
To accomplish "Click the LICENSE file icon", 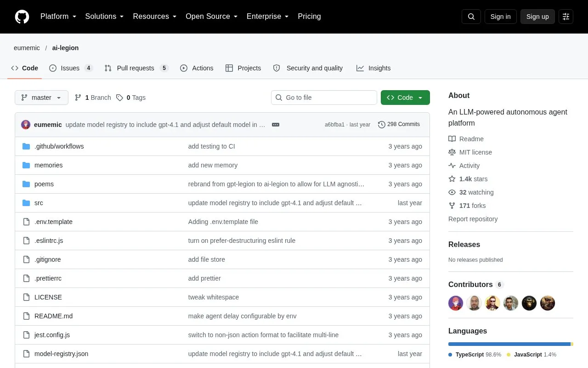I will click(26, 297).
